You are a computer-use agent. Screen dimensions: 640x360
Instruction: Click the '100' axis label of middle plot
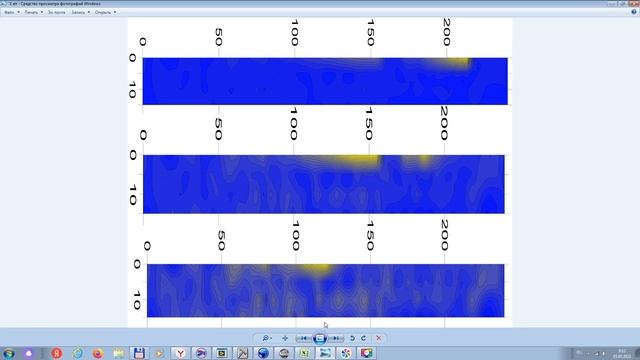(293, 124)
